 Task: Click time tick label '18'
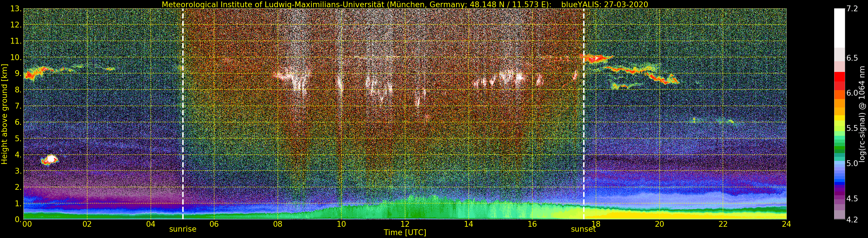pos(596,224)
